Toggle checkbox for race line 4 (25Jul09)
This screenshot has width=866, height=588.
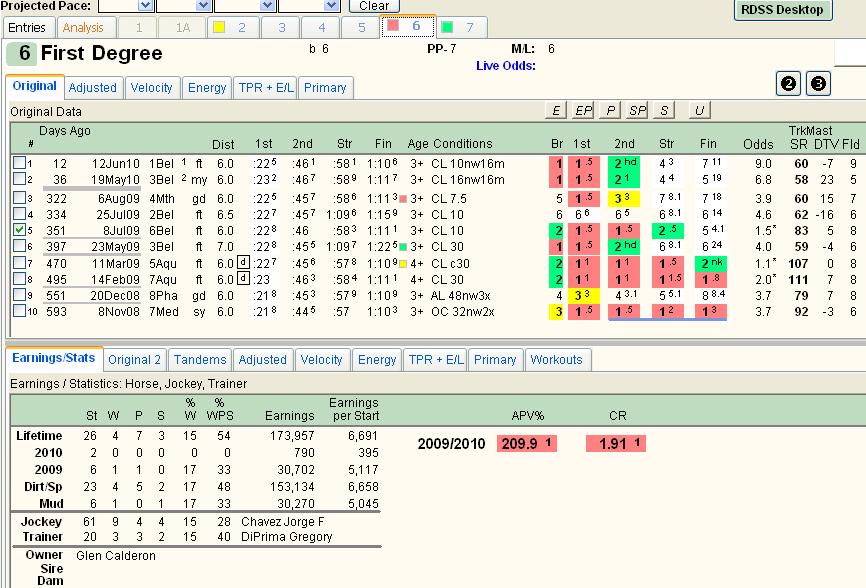coord(19,213)
